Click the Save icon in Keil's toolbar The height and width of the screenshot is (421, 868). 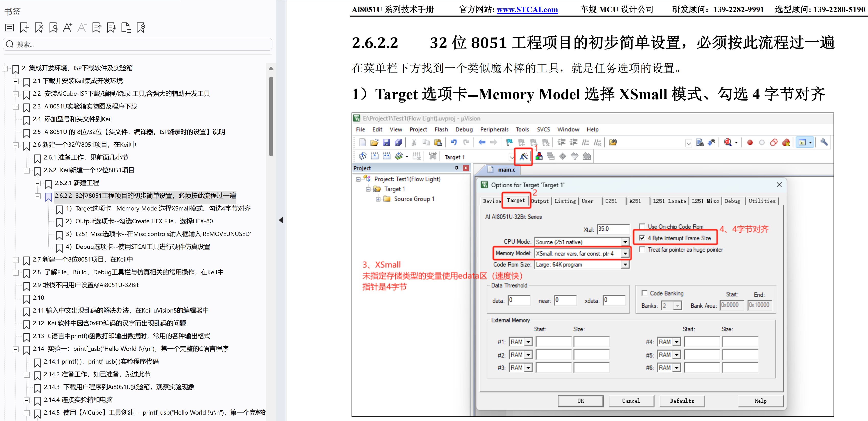[387, 142]
